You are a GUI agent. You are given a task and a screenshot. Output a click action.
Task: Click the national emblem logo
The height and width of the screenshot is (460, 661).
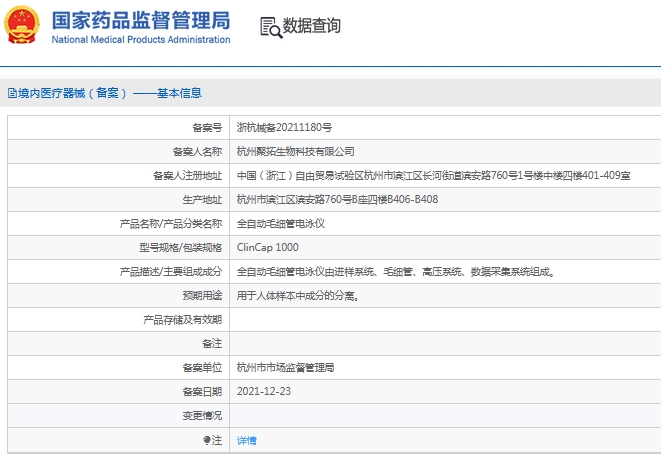[x=22, y=24]
